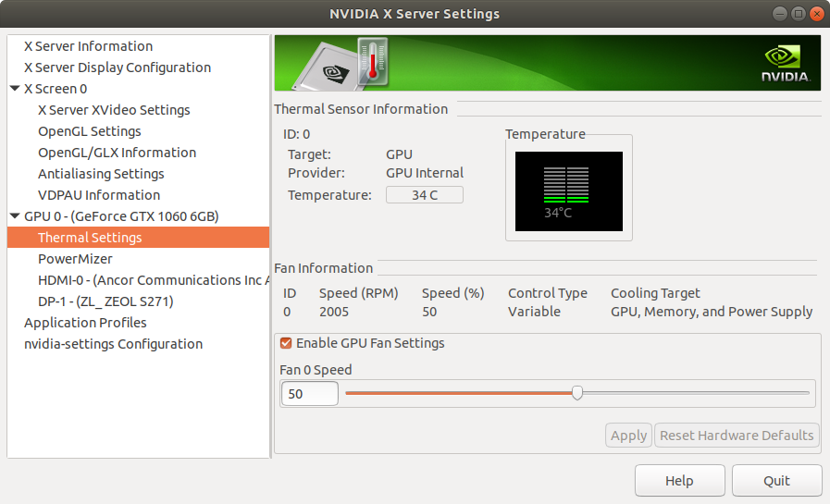Click the GPU Internal provider value
This screenshot has height=504, width=830.
pos(425,173)
